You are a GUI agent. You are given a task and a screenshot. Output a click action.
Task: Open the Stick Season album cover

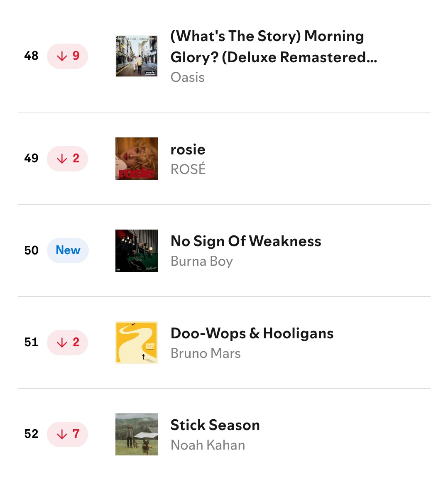pos(137,434)
